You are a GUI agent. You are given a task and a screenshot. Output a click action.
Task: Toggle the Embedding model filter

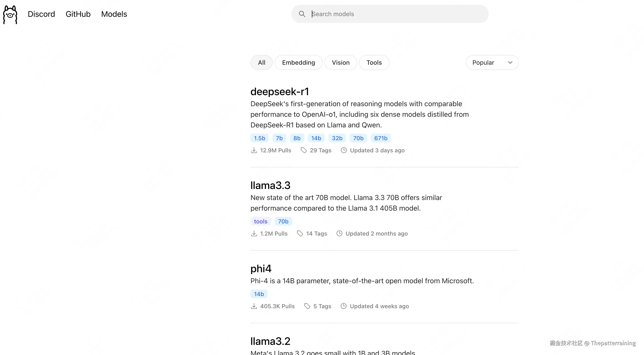point(299,62)
